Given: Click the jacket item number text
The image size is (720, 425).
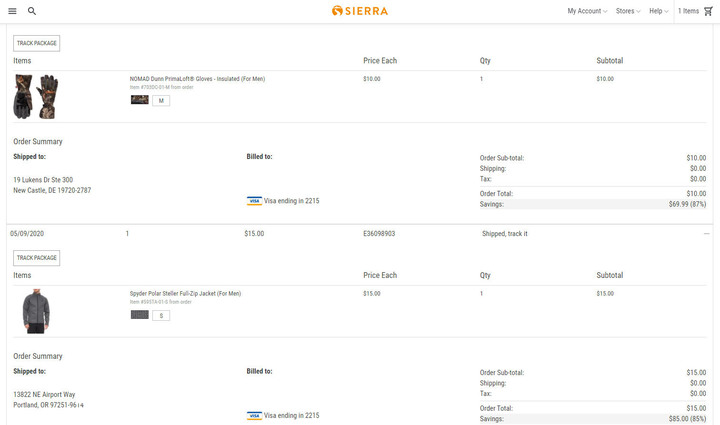Looking at the screenshot, I should (x=161, y=302).
